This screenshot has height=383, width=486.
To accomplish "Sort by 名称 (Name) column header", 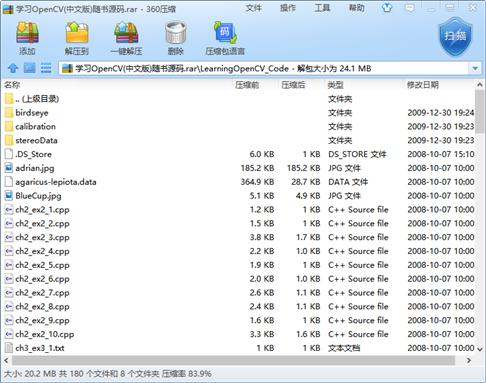I will click(12, 85).
